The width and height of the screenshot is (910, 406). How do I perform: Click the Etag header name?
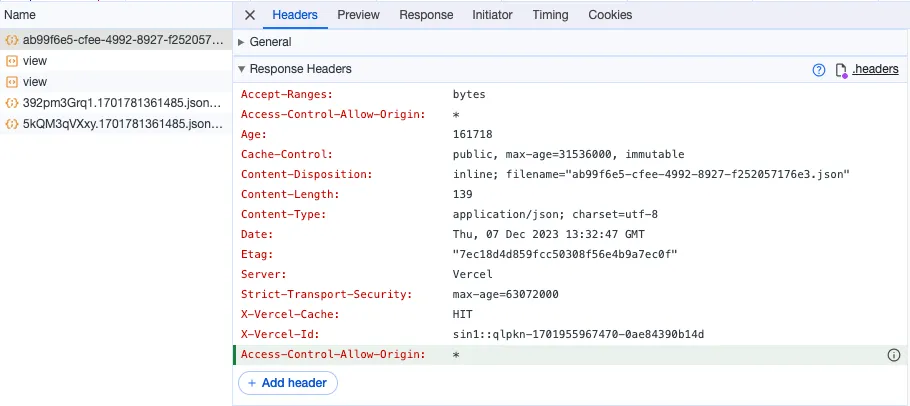pyautogui.click(x=257, y=255)
